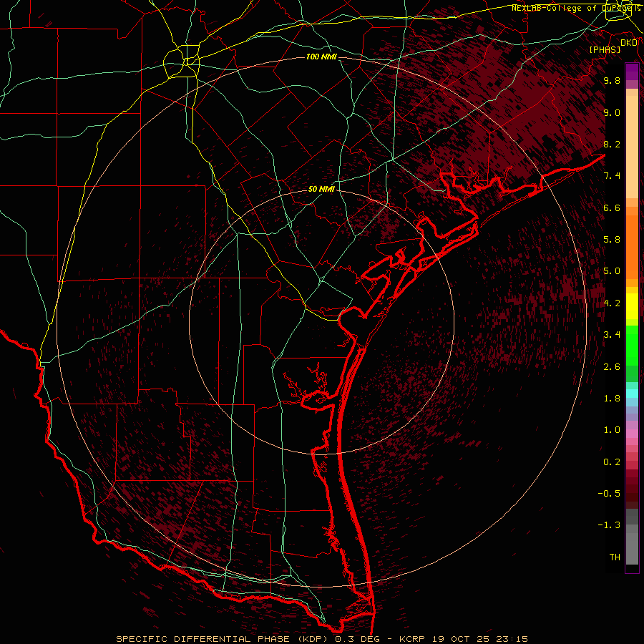Click the '1.0' legend value
Screen dimensions: 644x644
(x=612, y=430)
